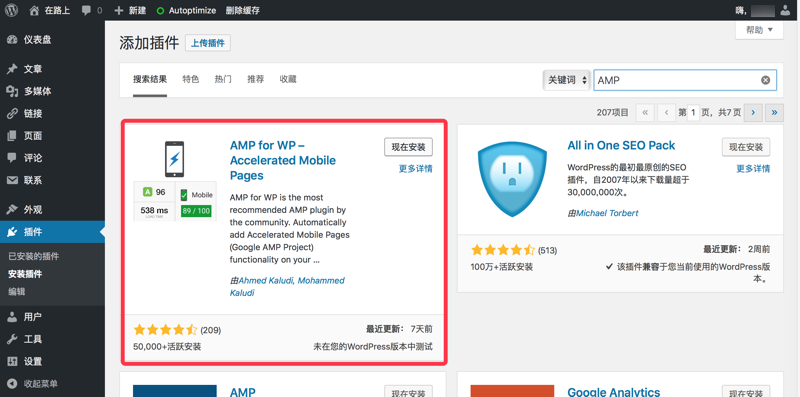Go to 安装插件 submenu
Viewport: 800px width, 397px height.
pyautogui.click(x=25, y=274)
